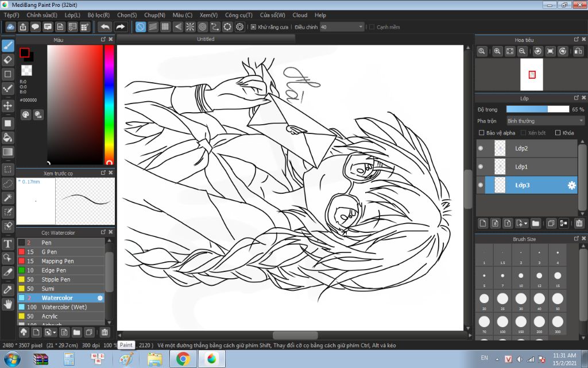Screen dimensions: 588x368
Task: Open the Pha trộn blending mode dropdown
Action: pyautogui.click(x=545, y=121)
